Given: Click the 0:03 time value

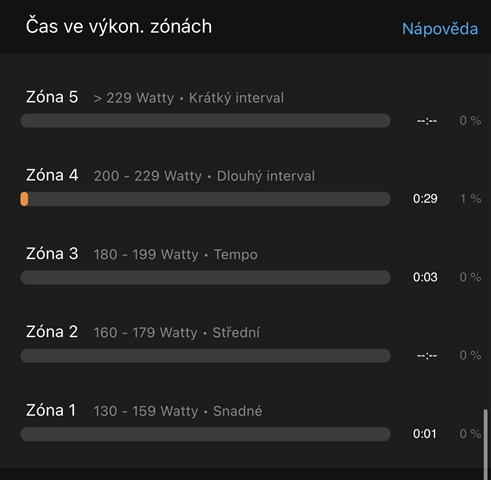Looking at the screenshot, I should click(x=425, y=277).
